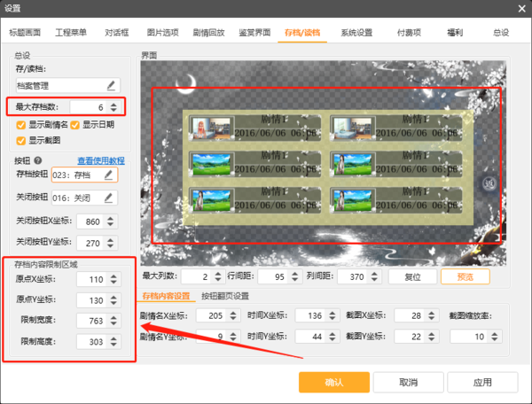Click the help question mark beside 按钮
Viewport: 532px width, 404px height.
[38, 160]
